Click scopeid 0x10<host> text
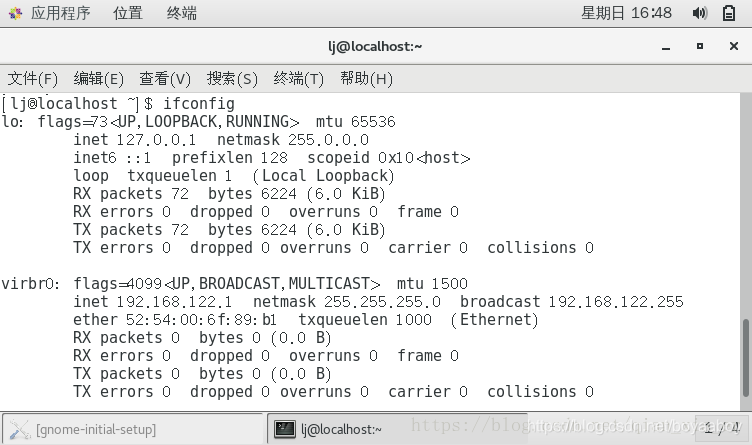Image resolution: width=752 pixels, height=445 pixels. coord(389,158)
